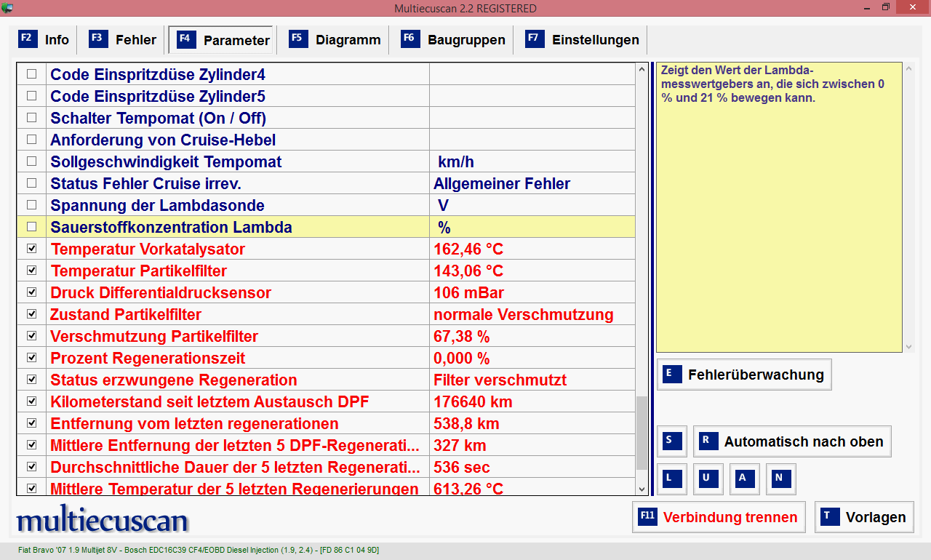The image size is (931, 560).
Task: Click the multiecuscan logo
Action: click(103, 520)
